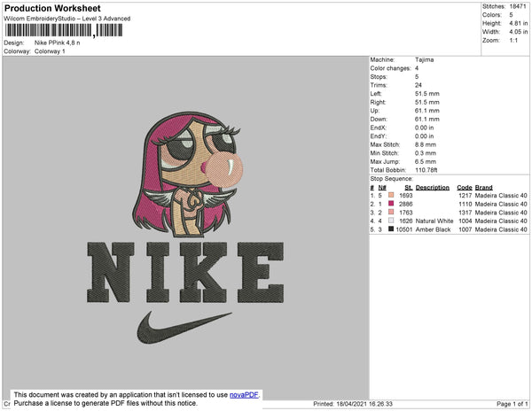Click the Machine value Tajima
The width and height of the screenshot is (532, 411).
click(424, 59)
